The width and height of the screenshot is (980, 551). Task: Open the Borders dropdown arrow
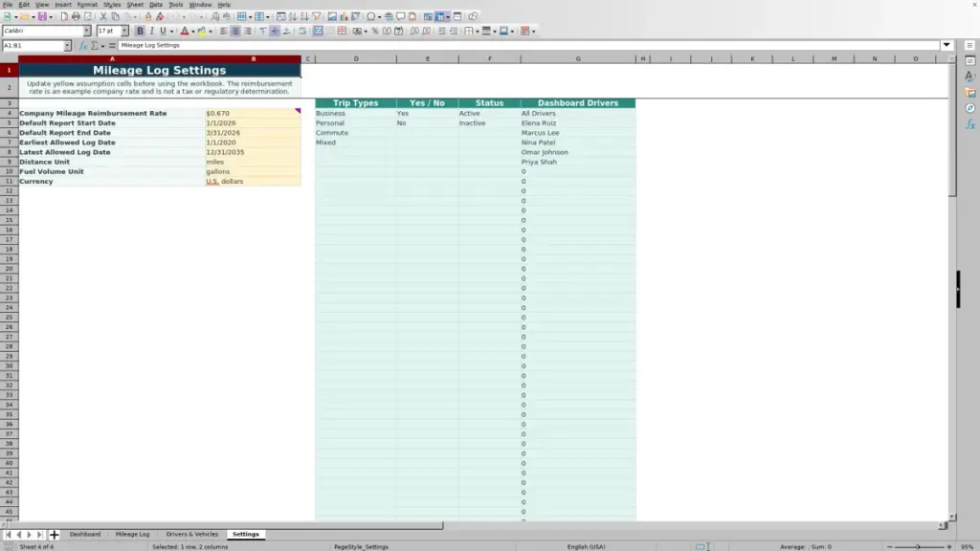pos(477,32)
